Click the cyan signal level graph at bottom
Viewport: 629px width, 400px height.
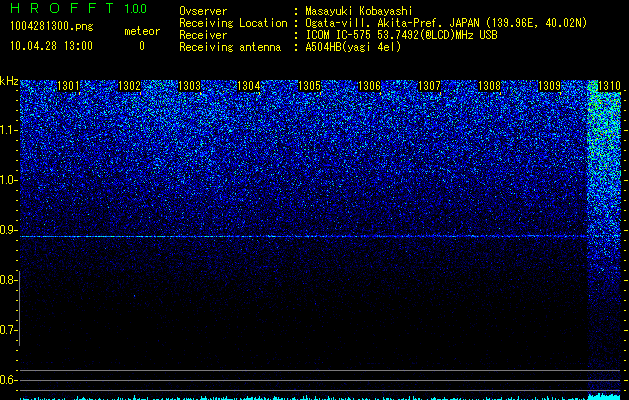[x=321, y=397]
